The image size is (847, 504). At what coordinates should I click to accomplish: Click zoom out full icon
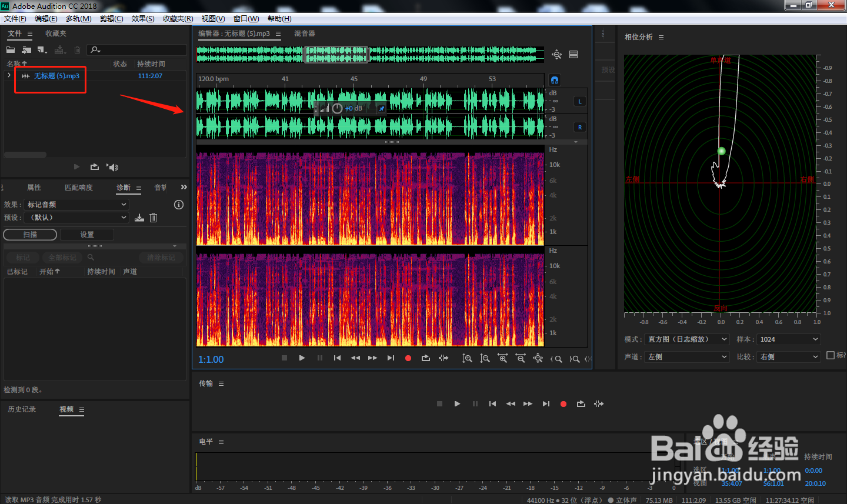538,358
